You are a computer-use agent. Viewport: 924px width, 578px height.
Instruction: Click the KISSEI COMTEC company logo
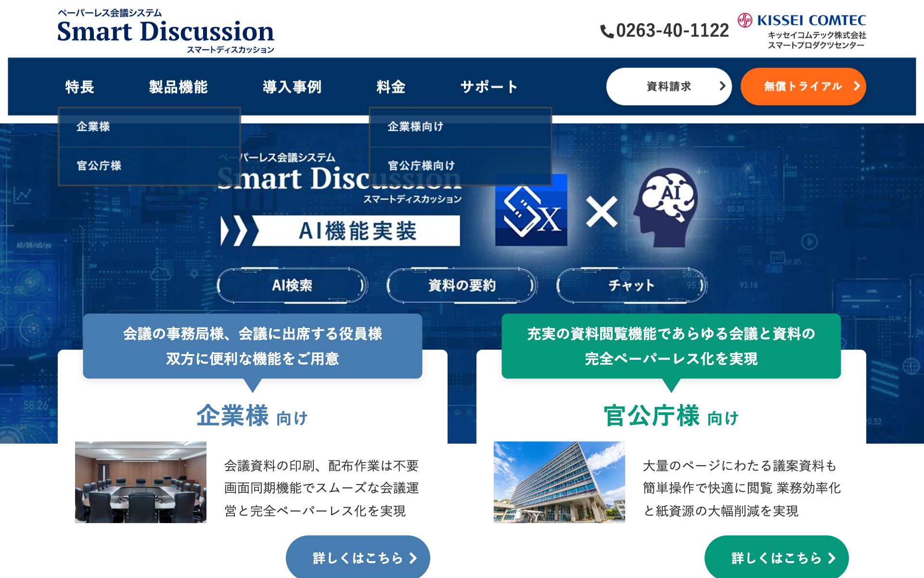[802, 31]
